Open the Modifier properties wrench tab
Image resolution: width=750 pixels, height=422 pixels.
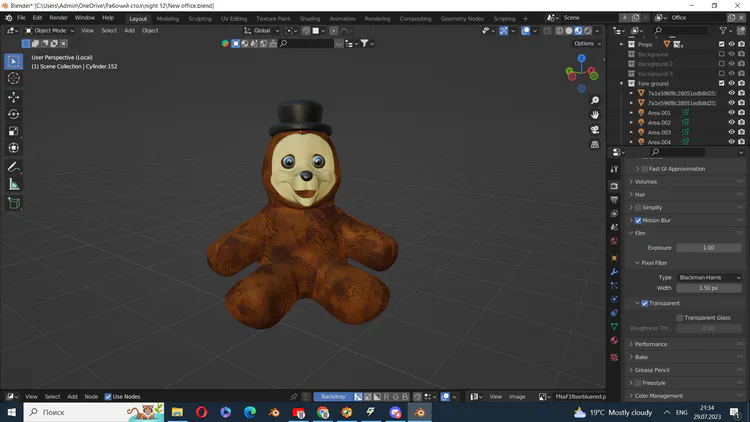point(615,272)
